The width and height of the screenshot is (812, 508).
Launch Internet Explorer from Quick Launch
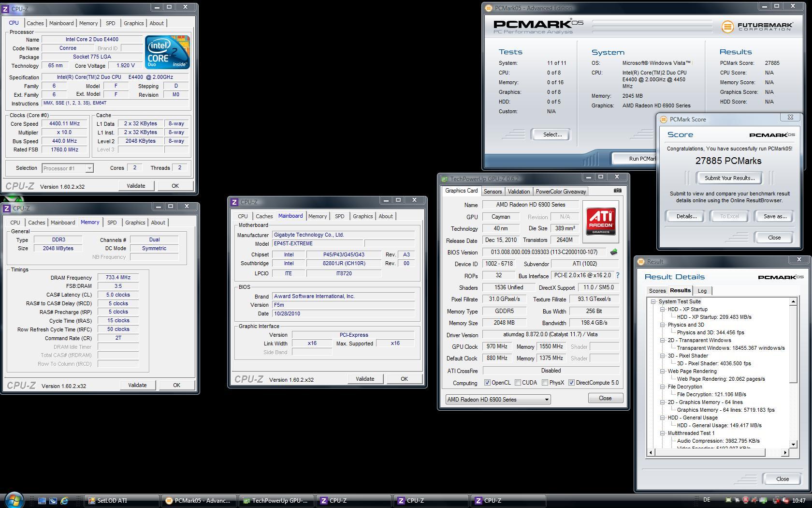(64, 501)
